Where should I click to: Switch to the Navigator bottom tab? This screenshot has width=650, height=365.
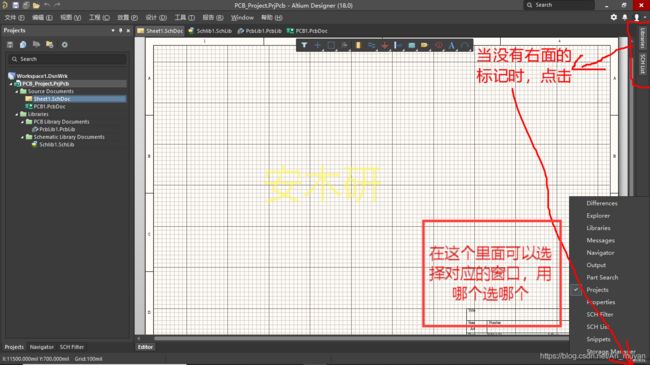point(41,347)
